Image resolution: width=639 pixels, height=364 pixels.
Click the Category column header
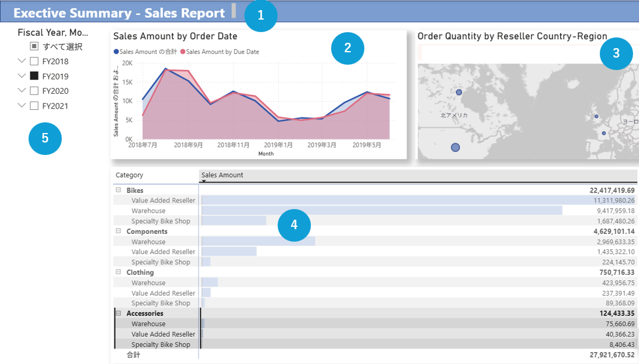point(129,175)
